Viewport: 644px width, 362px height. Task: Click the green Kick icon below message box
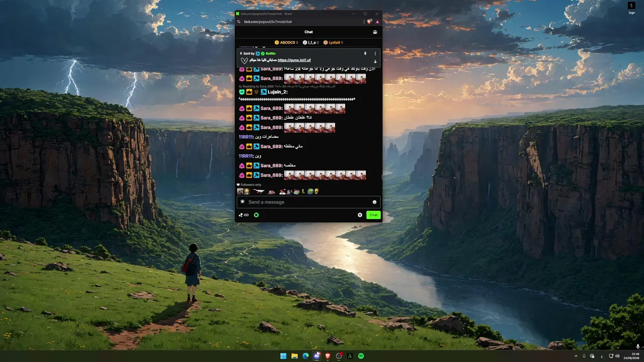tap(256, 215)
